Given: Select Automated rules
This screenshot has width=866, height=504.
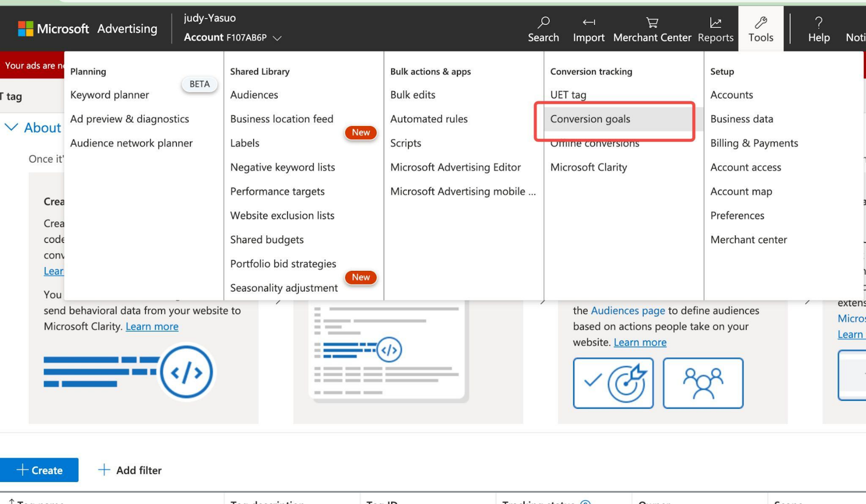Looking at the screenshot, I should pos(429,119).
